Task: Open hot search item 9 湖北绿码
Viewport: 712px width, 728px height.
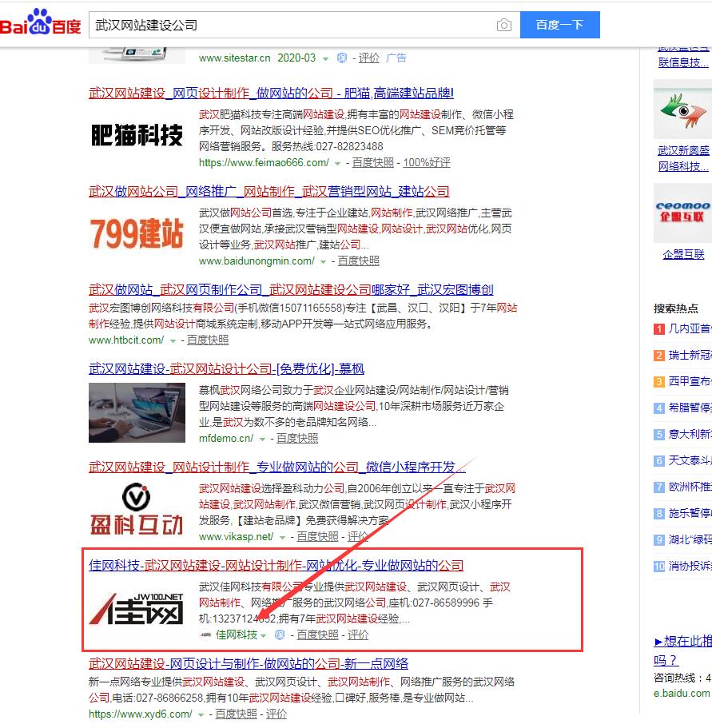Action: (x=689, y=540)
